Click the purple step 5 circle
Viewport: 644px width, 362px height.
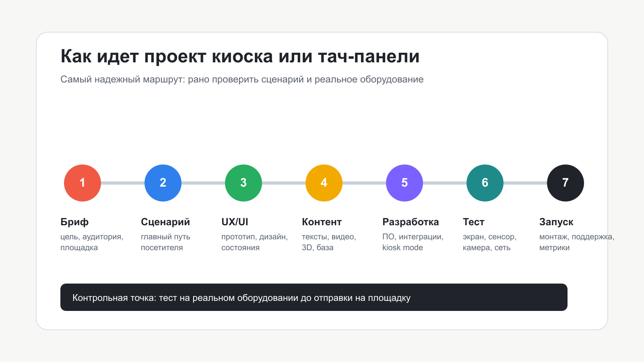coord(405,183)
